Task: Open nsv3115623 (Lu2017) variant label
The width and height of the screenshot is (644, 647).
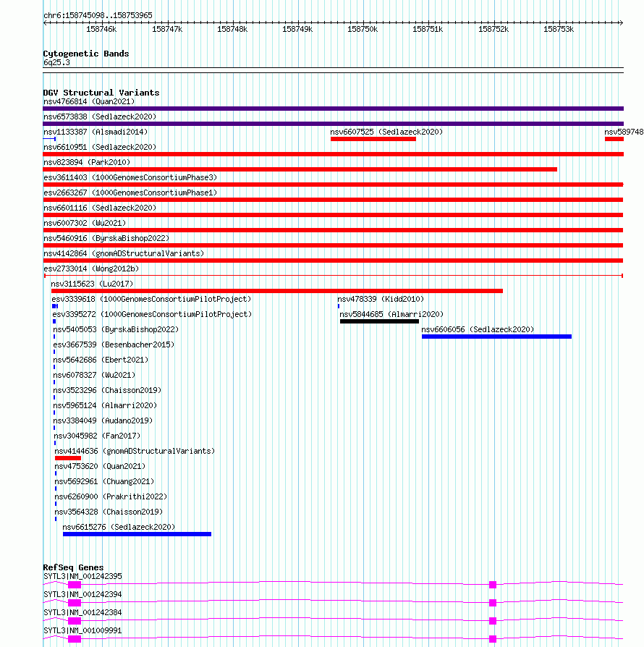Action: point(92,284)
